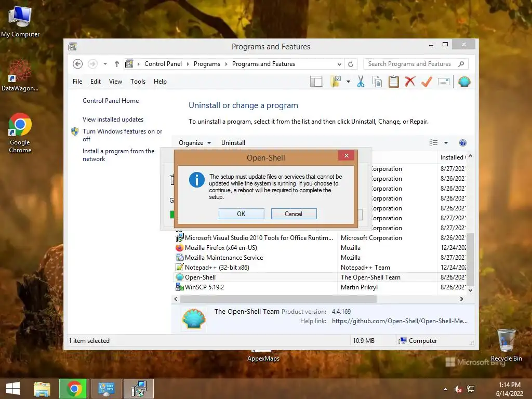The height and width of the screenshot is (399, 532).
Task: Click the Google Chrome desktop shortcut
Action: point(20,133)
